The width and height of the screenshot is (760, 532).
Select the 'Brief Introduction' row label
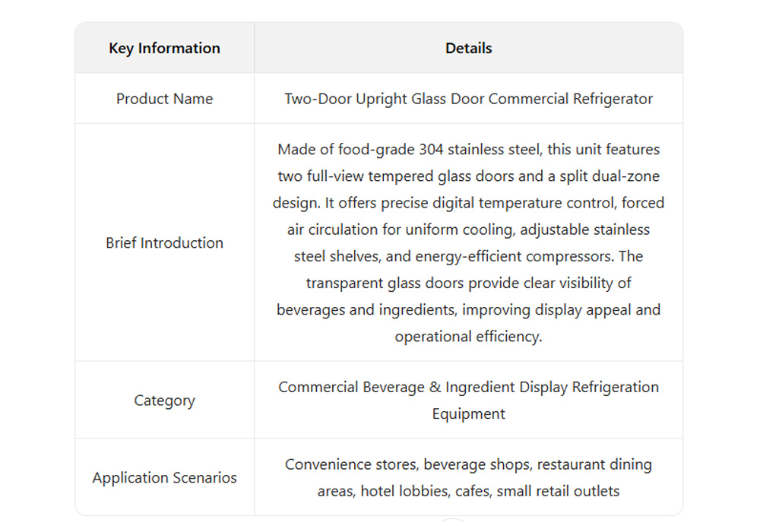[164, 243]
